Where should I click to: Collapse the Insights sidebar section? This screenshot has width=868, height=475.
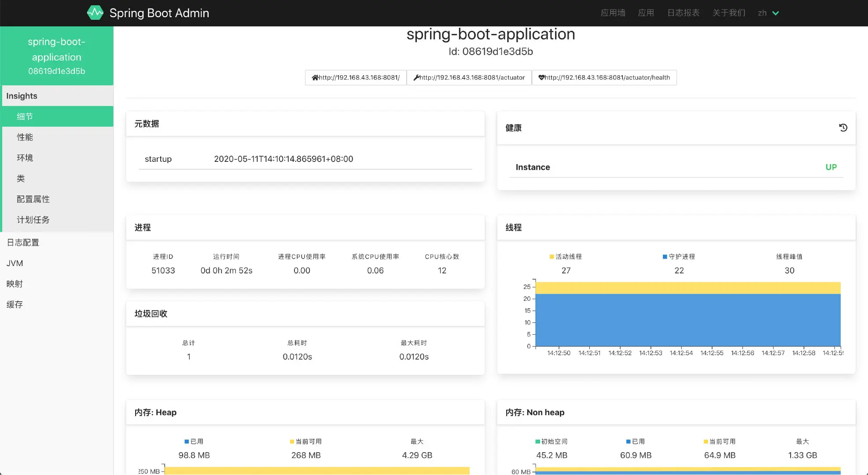[22, 96]
